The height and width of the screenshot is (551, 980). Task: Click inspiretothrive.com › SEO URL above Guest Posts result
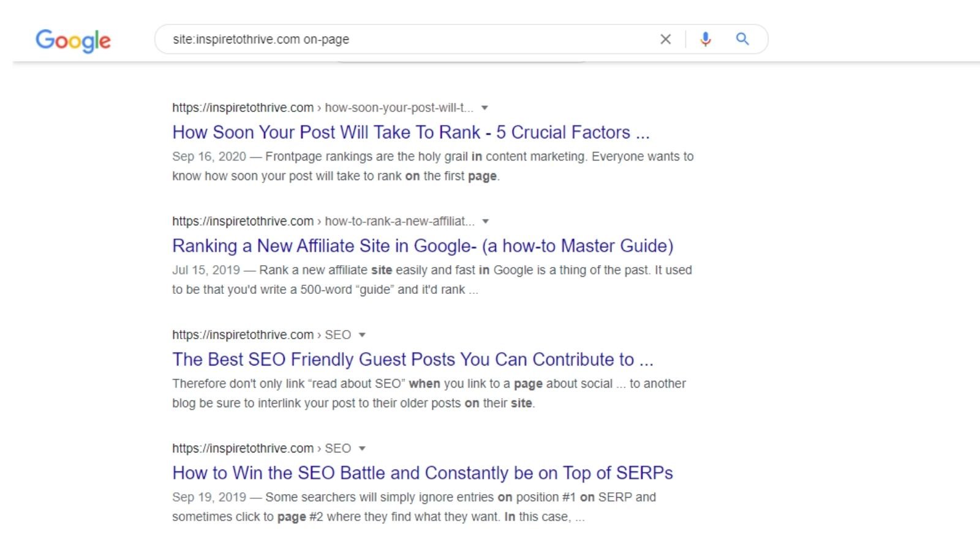(x=262, y=335)
